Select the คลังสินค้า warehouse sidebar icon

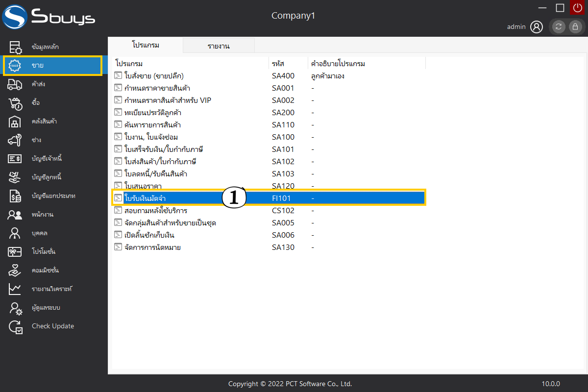15,122
